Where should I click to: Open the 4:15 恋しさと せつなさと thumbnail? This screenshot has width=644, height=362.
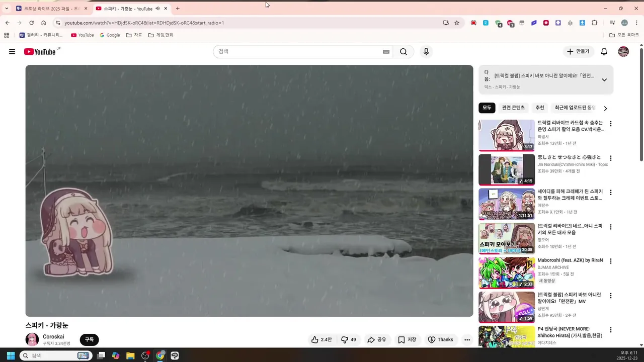(x=507, y=169)
